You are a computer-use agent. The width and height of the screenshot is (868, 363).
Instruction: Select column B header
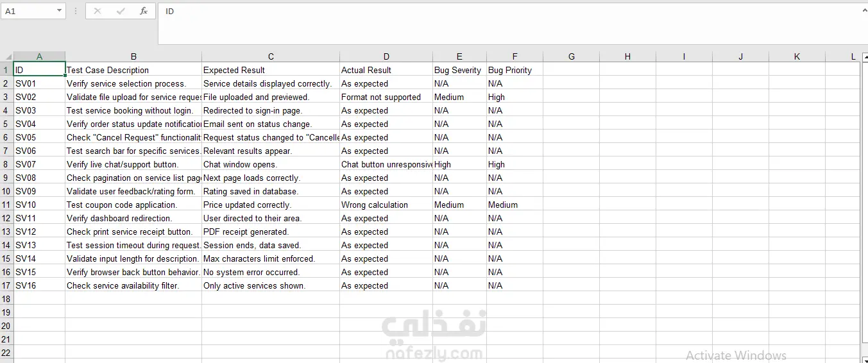coord(133,56)
